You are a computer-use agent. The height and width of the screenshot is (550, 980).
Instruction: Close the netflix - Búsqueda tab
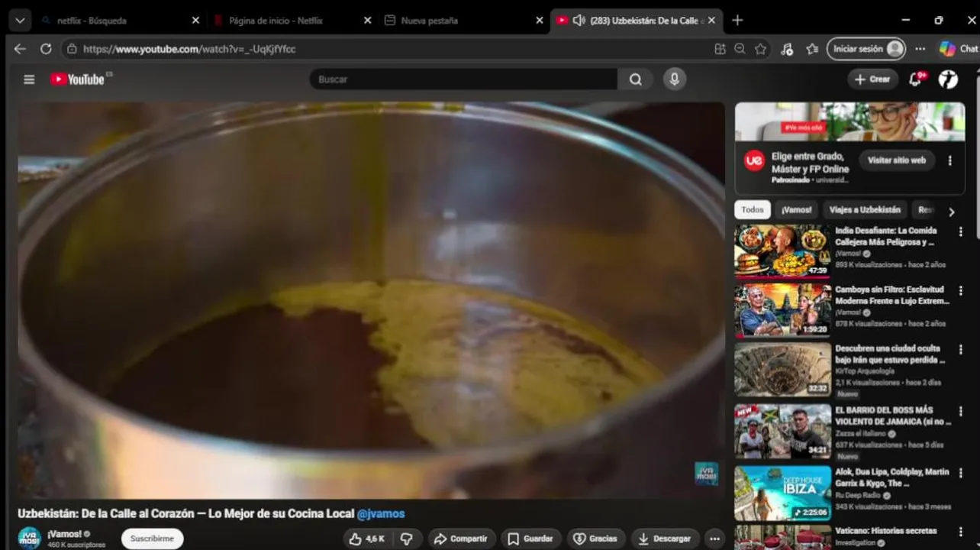tap(195, 21)
